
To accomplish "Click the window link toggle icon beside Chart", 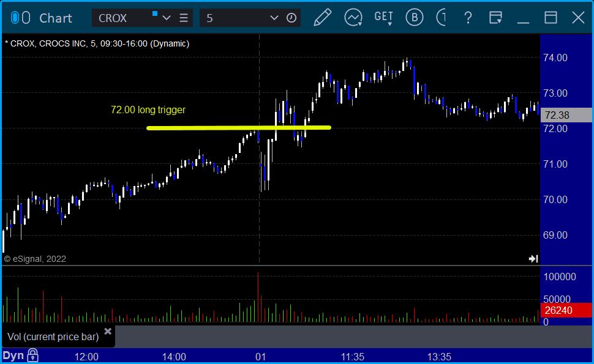I will coord(20,18).
